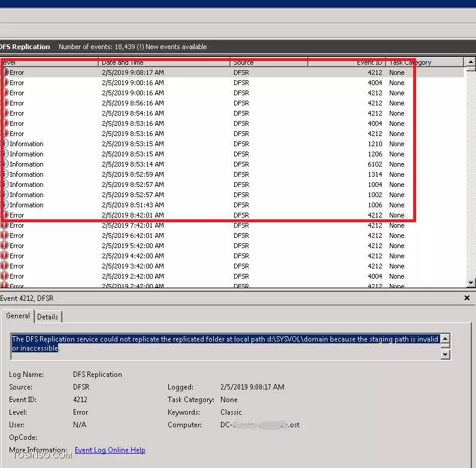
Task: Select Information event 1006
Action: tap(232, 205)
